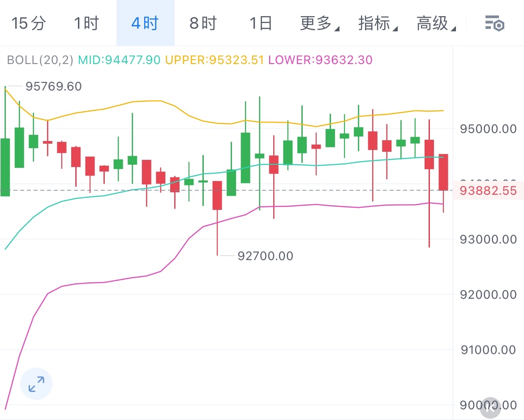Open the chart settings icon
This screenshot has height=420, width=524.
coord(494,23)
